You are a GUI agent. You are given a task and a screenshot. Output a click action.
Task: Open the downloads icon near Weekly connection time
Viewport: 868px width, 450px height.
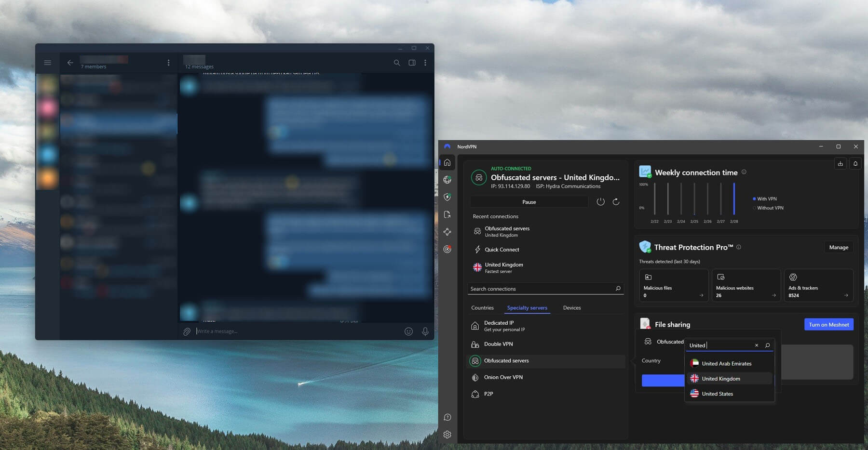click(x=840, y=163)
